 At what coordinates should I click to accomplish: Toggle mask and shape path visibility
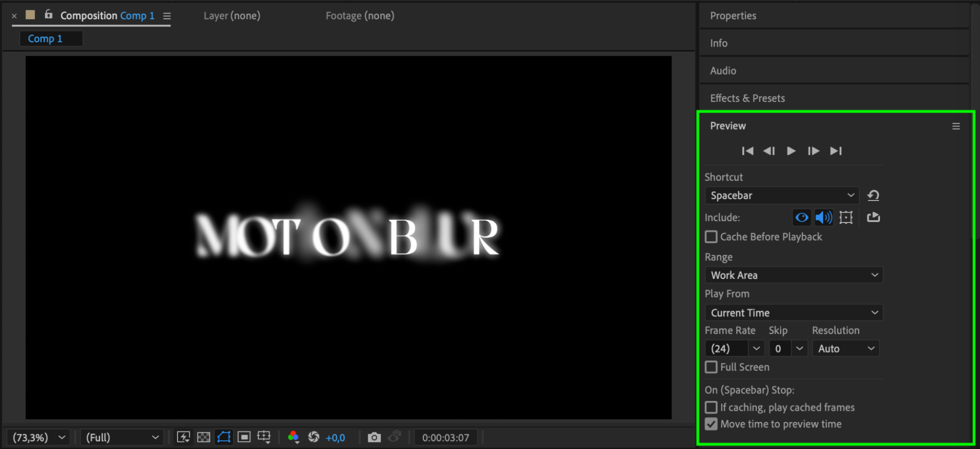tap(224, 437)
